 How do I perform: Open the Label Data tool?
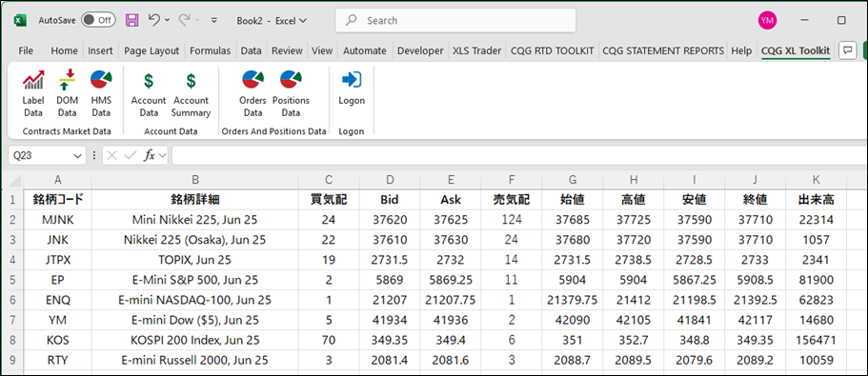coord(32,93)
